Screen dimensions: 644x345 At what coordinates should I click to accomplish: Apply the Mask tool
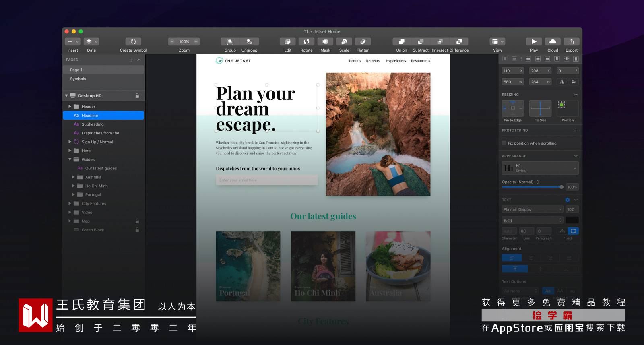(x=325, y=41)
